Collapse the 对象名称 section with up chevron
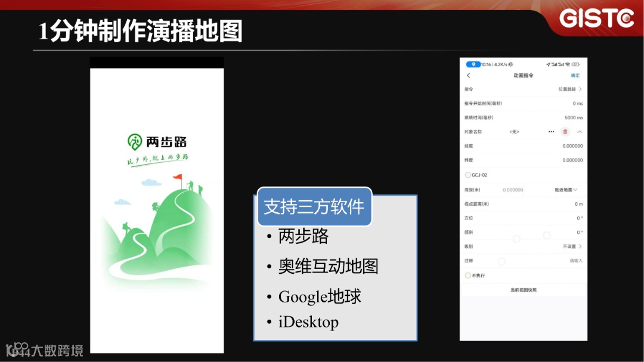The image size is (644, 362). (x=580, y=132)
